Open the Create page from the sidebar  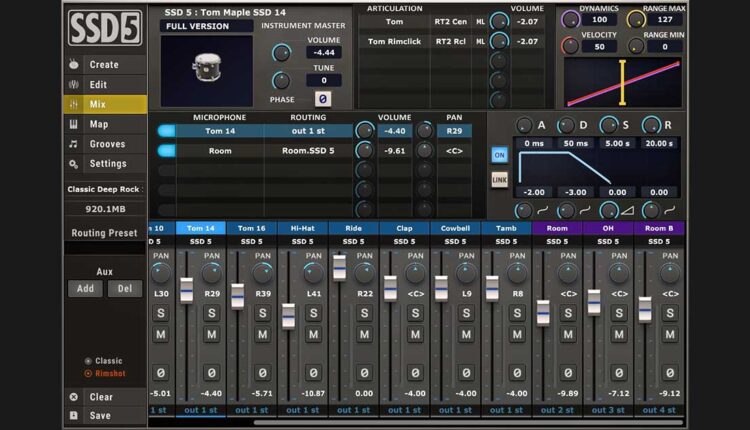[104, 65]
